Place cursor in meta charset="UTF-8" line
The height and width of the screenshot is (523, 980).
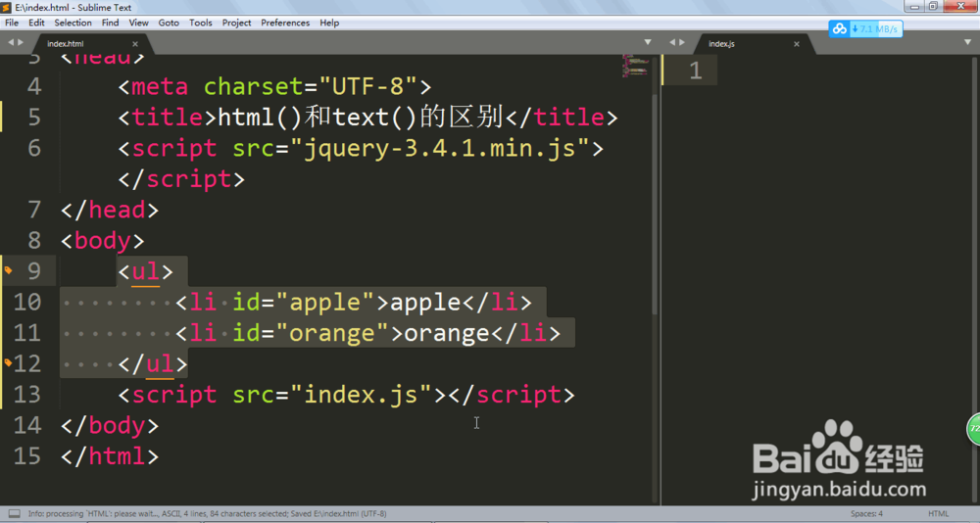(x=275, y=86)
